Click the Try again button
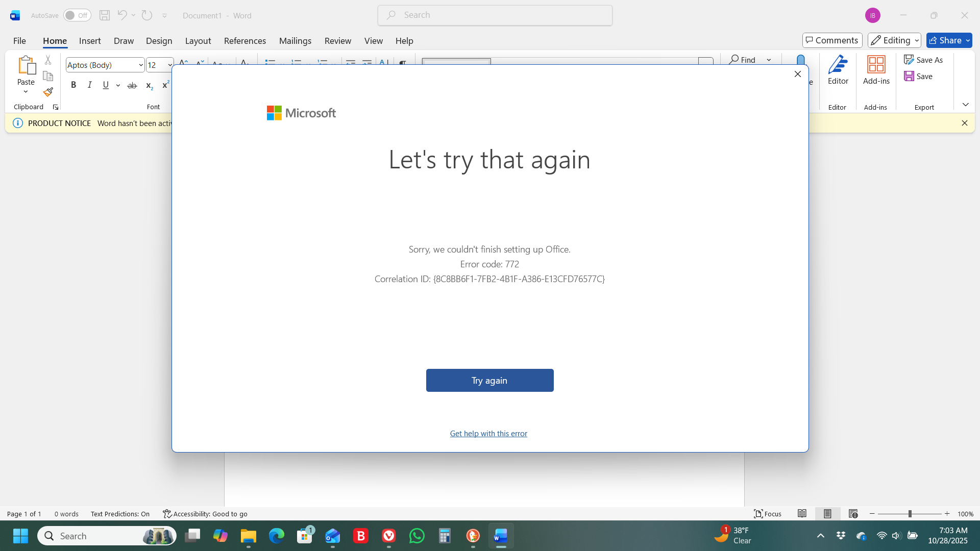Image resolution: width=980 pixels, height=551 pixels. tap(490, 381)
